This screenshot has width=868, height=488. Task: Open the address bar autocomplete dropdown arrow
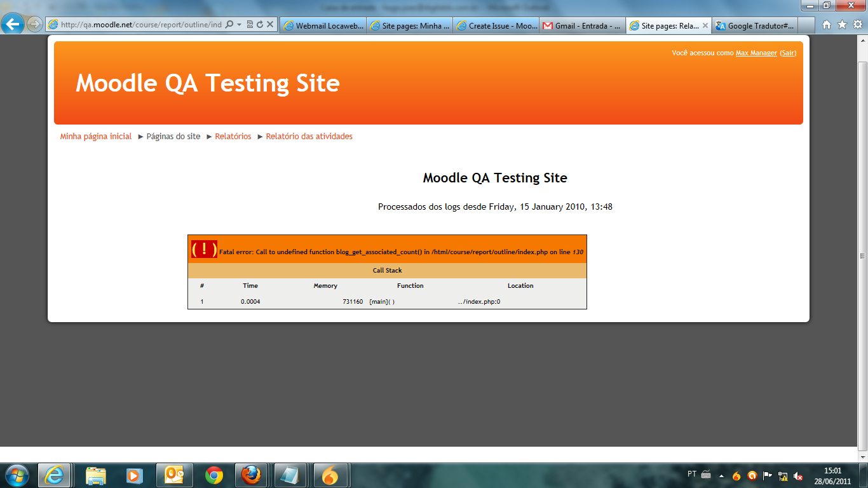(x=239, y=25)
